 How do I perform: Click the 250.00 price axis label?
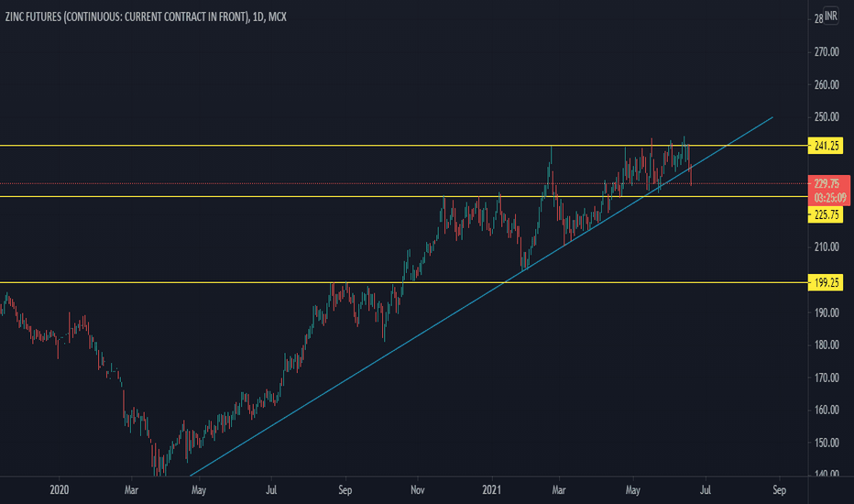[827, 117]
